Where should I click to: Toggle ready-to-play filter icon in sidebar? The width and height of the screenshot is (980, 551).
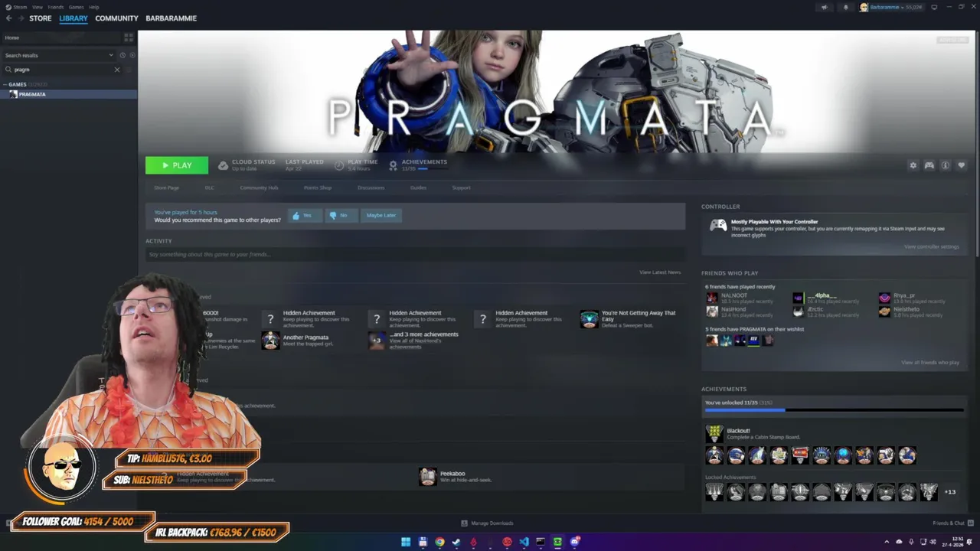pyautogui.click(x=132, y=55)
